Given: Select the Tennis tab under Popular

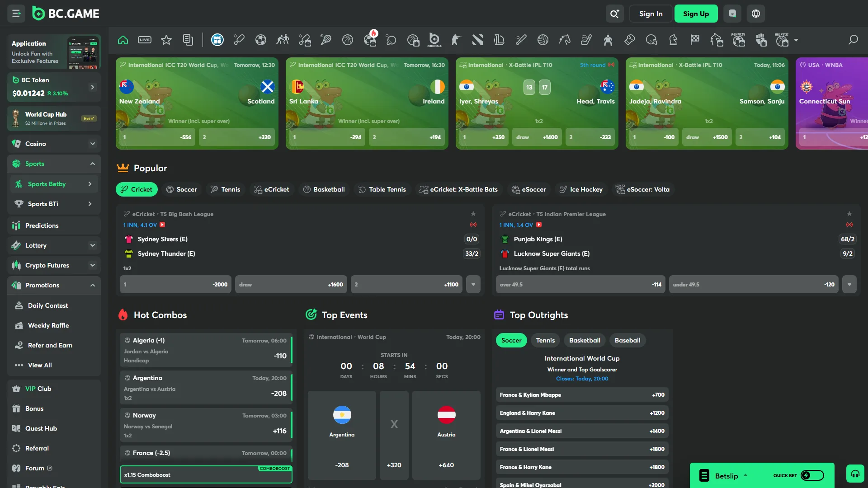Looking at the screenshot, I should [225, 189].
